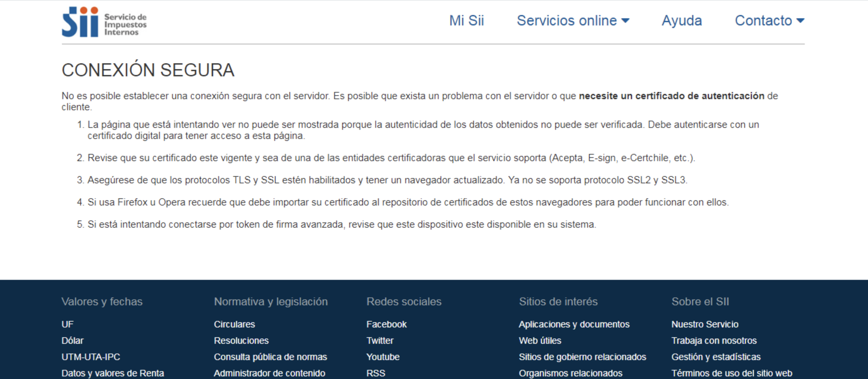Visit the Twitter footer link
868x379 pixels.
click(x=380, y=341)
